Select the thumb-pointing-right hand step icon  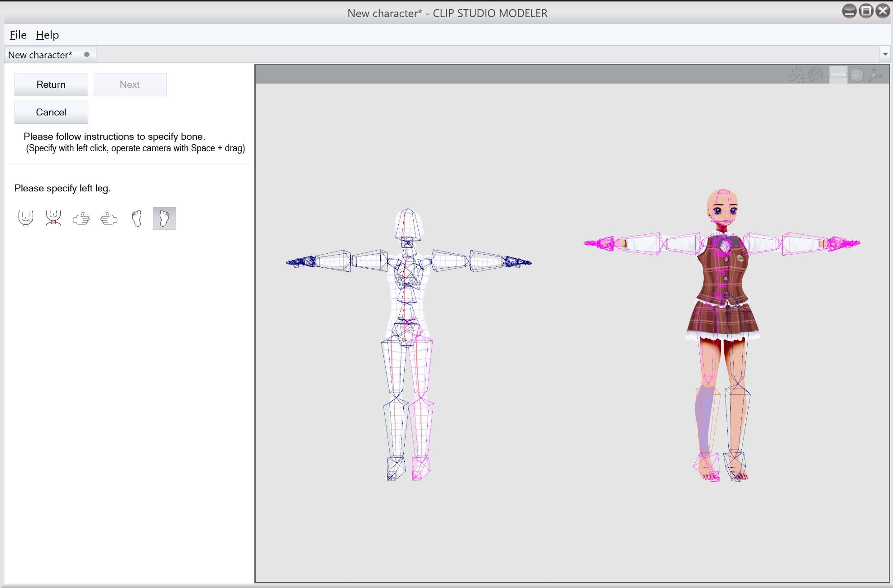click(x=81, y=219)
